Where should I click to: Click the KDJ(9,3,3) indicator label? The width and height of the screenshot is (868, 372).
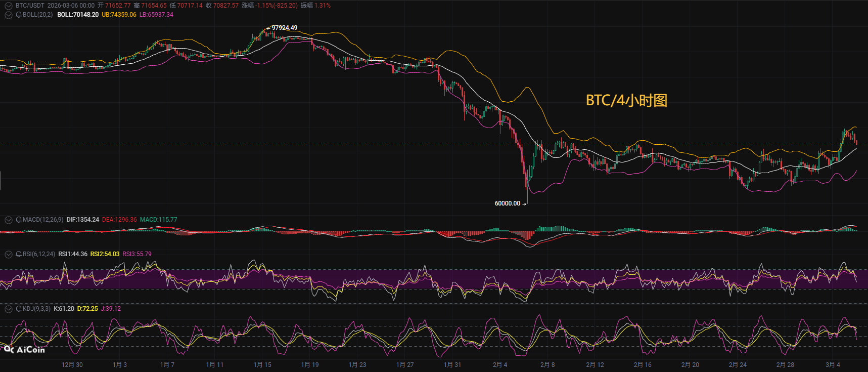[x=36, y=309]
